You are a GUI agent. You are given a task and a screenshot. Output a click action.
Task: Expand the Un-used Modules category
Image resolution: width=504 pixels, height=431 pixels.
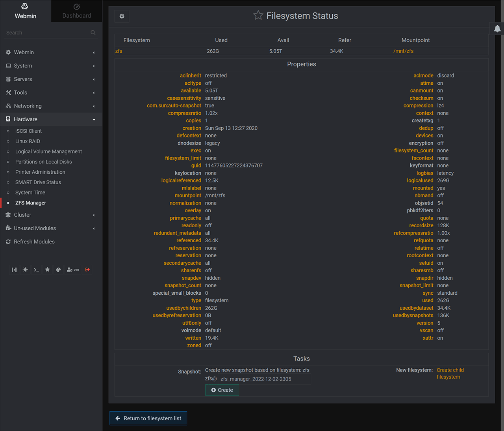coord(51,228)
